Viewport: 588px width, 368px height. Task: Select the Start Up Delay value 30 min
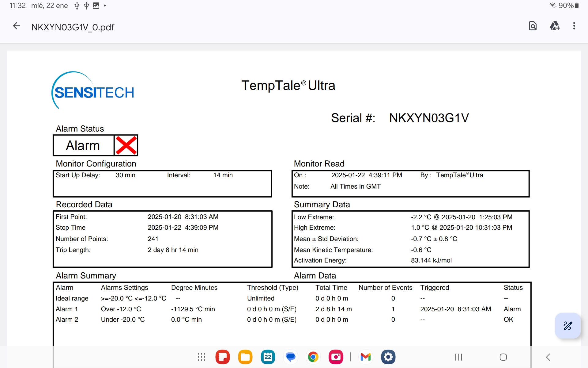click(126, 175)
